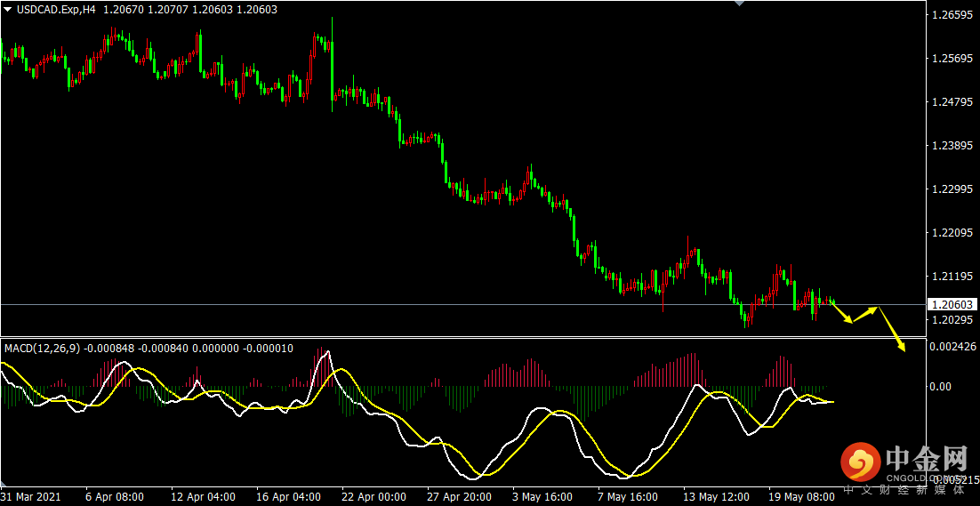This screenshot has width=980, height=506.
Task: Click the final yellow downward arrow tip
Action: (901, 346)
